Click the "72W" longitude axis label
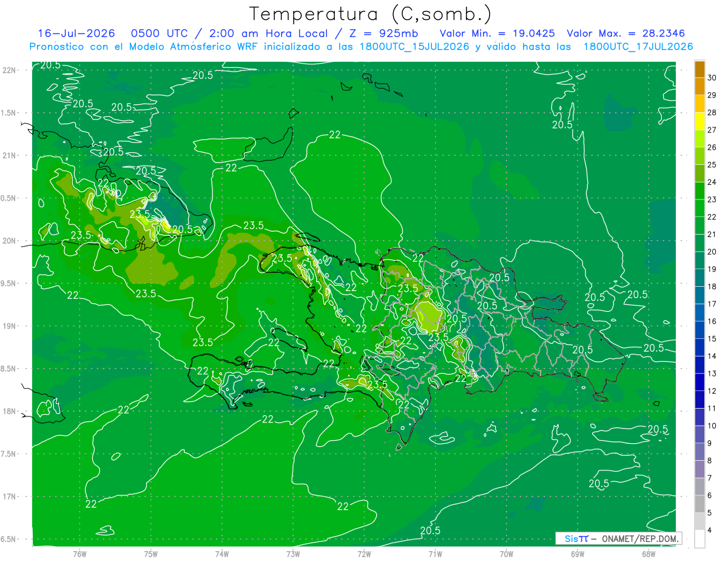Image resolution: width=728 pixels, height=562 pixels. click(x=364, y=554)
